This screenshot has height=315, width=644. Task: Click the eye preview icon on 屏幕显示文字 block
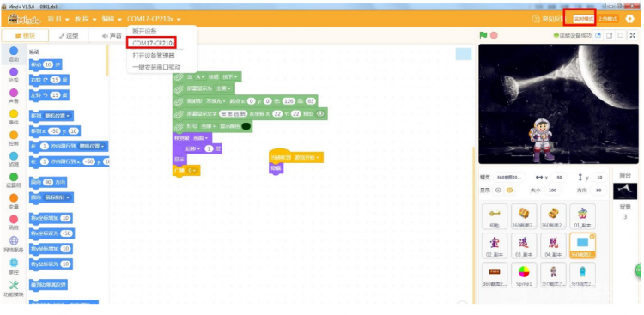pyautogui.click(x=321, y=114)
